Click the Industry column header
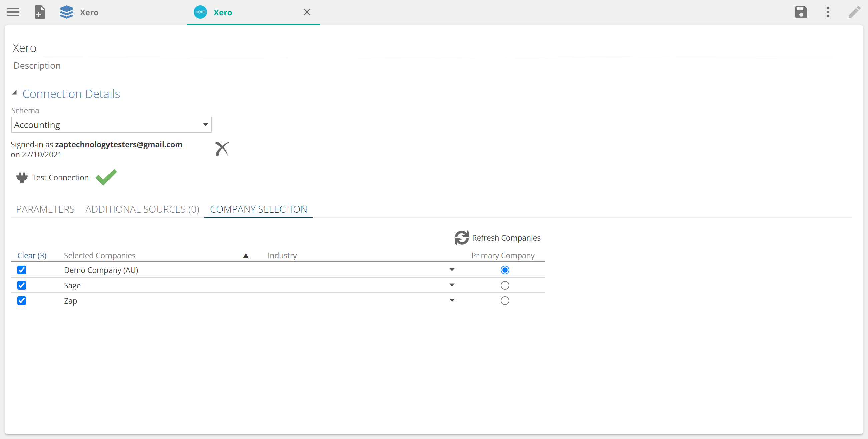The width and height of the screenshot is (868, 439). (x=282, y=256)
